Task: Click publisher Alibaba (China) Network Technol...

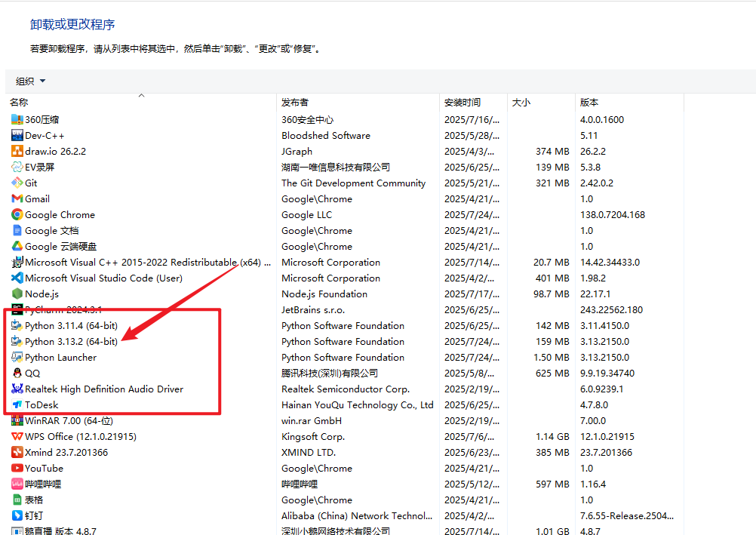Action: pyautogui.click(x=357, y=515)
